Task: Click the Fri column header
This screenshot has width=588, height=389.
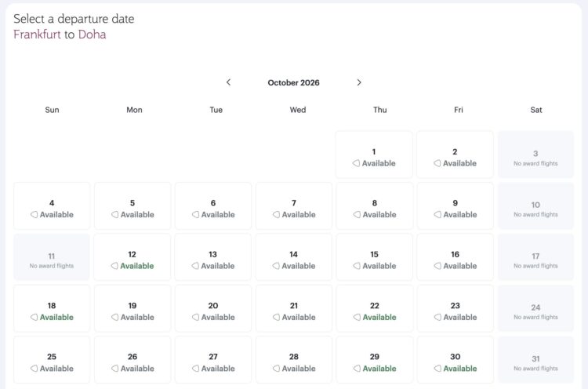Action: coord(459,110)
